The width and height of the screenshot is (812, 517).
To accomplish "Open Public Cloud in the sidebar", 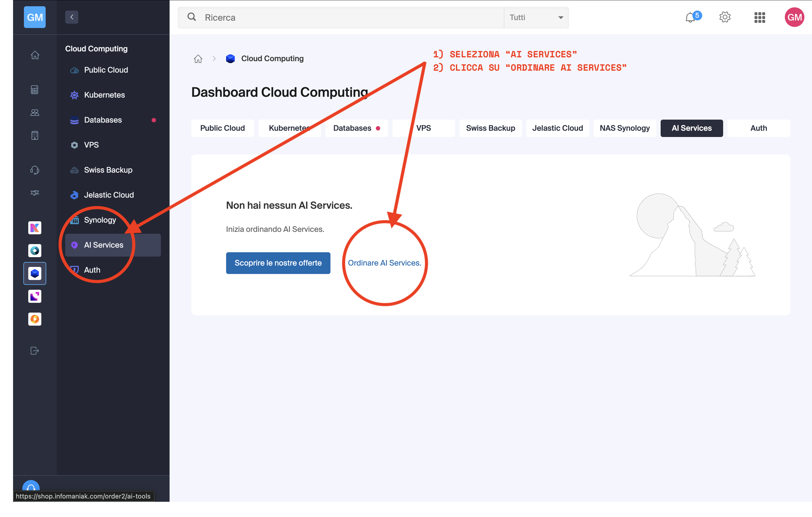I will 113,70.
